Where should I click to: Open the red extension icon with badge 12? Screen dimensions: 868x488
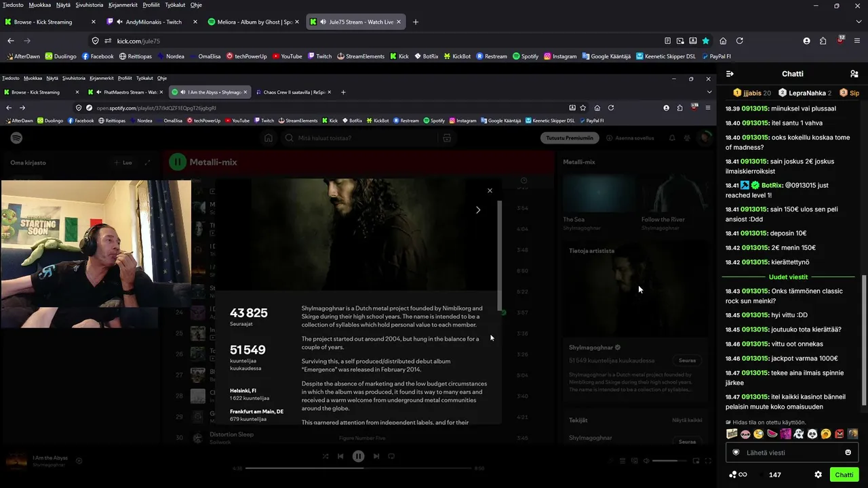pos(841,40)
